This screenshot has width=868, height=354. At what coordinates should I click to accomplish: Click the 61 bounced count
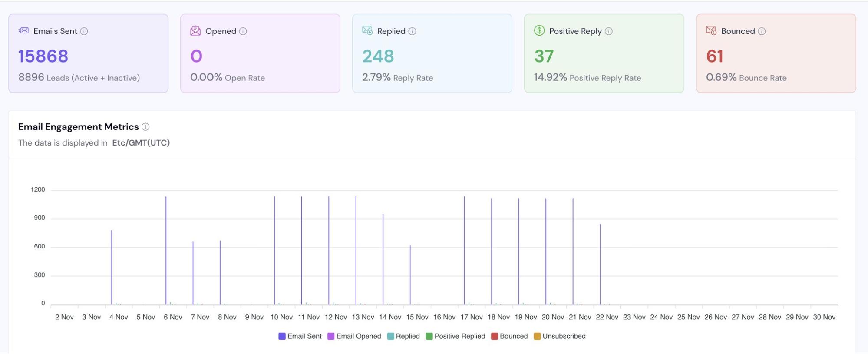(715, 56)
